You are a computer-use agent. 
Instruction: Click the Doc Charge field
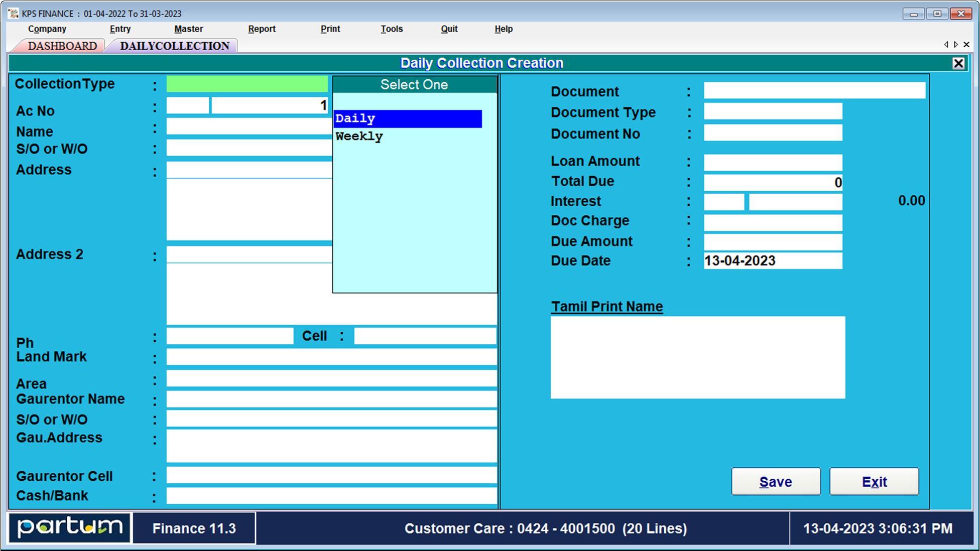pyautogui.click(x=773, y=222)
